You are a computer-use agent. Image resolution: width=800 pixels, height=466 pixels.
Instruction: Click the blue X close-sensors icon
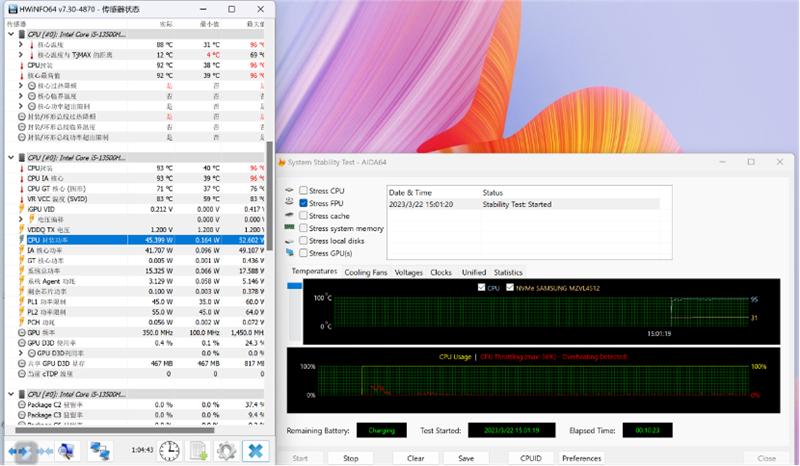[256, 451]
